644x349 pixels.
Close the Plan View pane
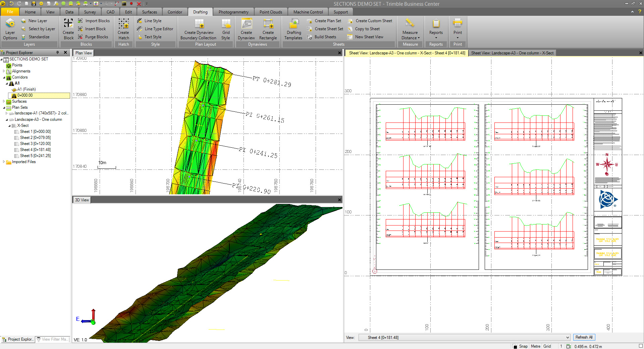(x=339, y=53)
